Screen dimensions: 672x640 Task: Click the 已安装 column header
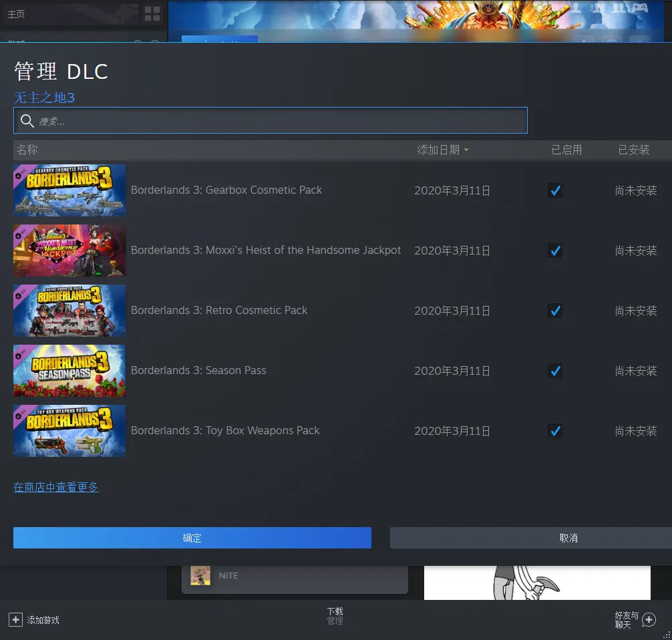coord(634,150)
